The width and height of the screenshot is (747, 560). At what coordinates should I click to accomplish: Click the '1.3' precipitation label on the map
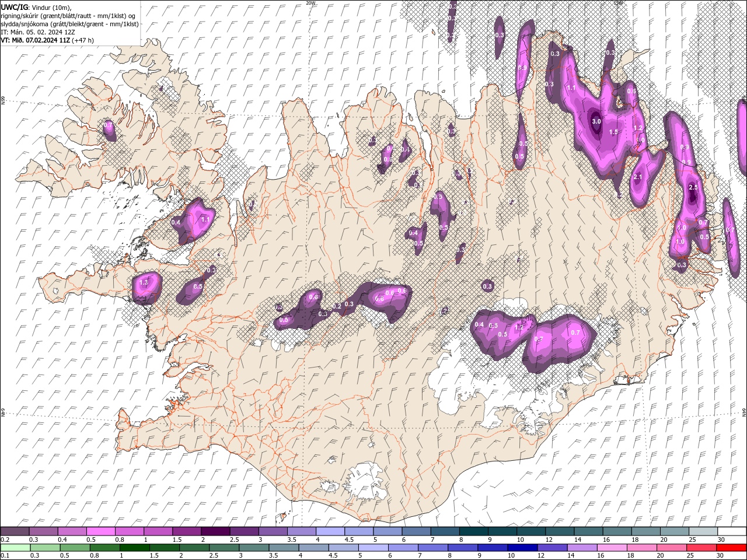pos(144,282)
